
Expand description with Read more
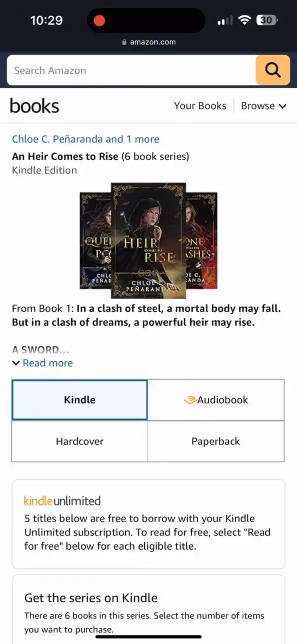tap(48, 363)
